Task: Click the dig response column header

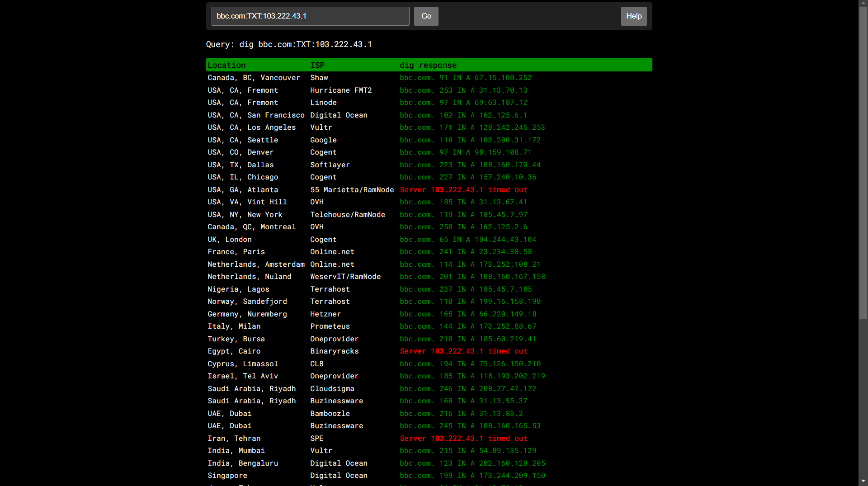Action: pos(428,65)
